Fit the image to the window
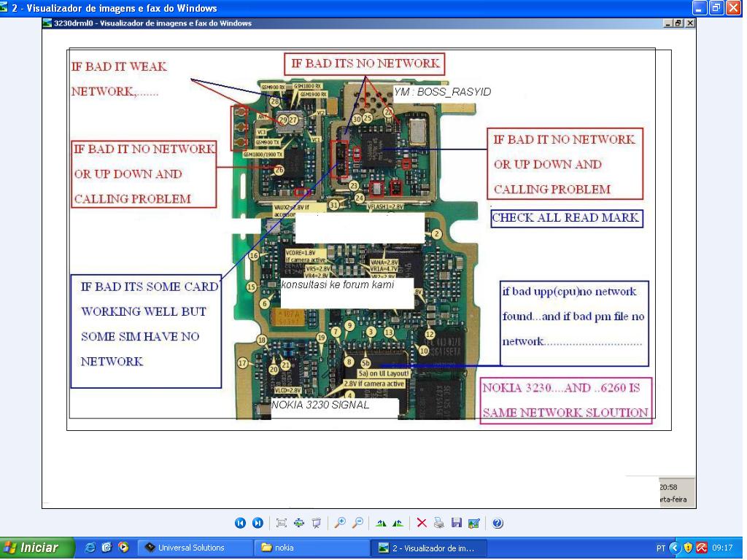This screenshot has width=747, height=560. click(x=282, y=523)
